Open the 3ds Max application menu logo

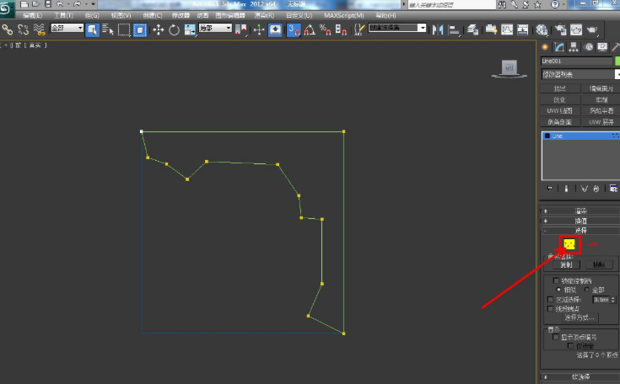(x=7, y=9)
